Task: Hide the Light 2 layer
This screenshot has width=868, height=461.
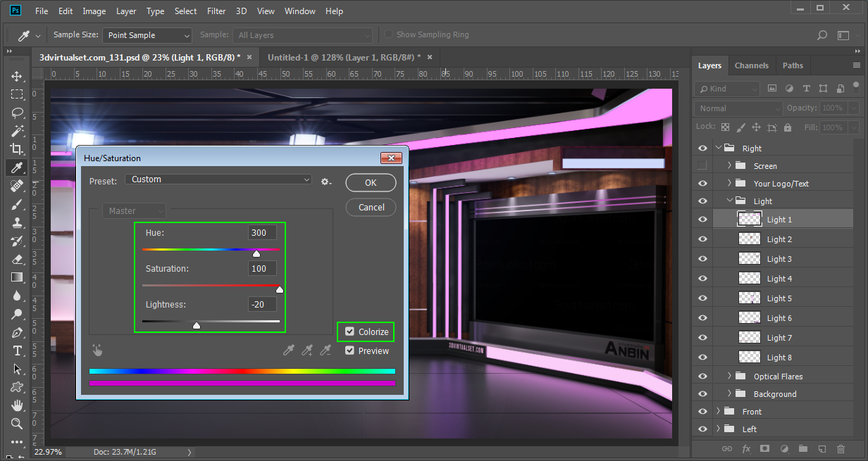Action: click(x=702, y=239)
